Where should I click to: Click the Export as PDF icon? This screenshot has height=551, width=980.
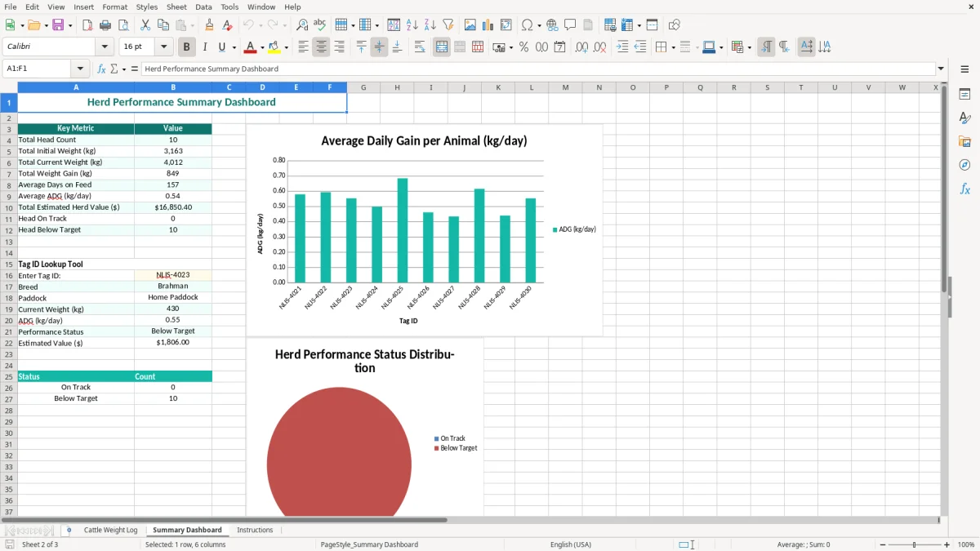click(87, 25)
